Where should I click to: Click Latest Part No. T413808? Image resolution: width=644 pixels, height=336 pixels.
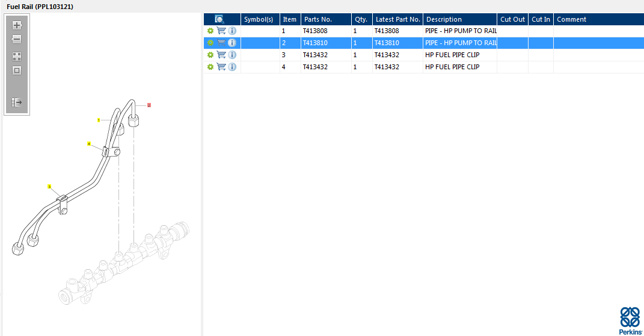coord(387,31)
